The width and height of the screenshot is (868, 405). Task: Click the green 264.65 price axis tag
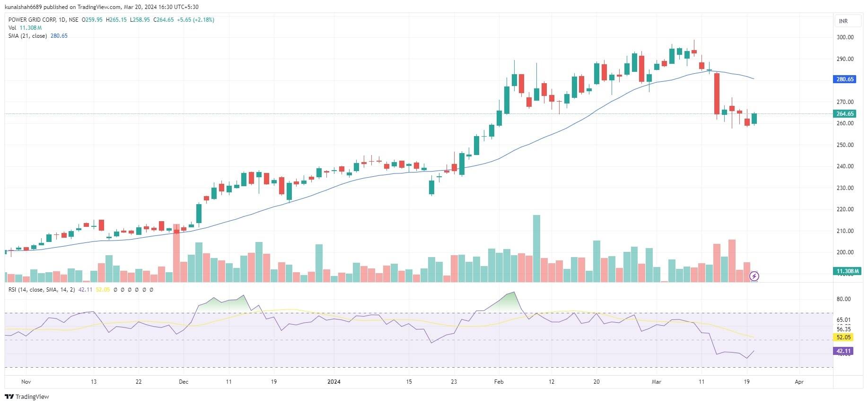coord(845,114)
